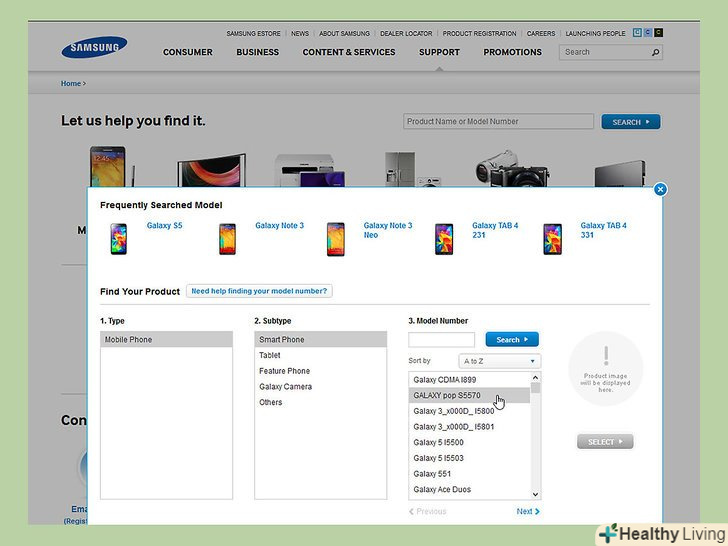Click the magnifier icon in top search
This screenshot has height=546, width=728.
point(655,52)
